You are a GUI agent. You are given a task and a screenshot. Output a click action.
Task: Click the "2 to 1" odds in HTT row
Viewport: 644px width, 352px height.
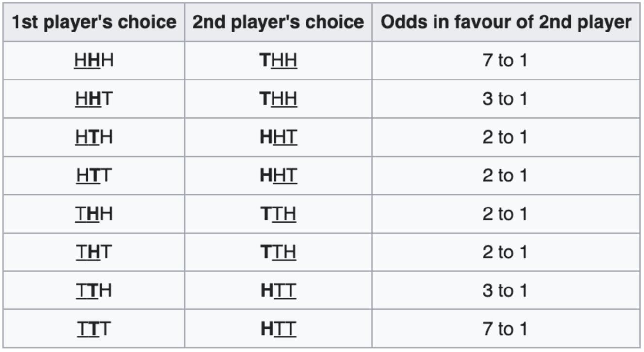[505, 176]
